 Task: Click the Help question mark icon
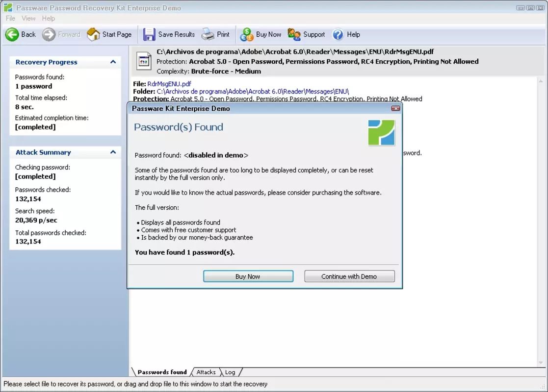click(x=338, y=35)
